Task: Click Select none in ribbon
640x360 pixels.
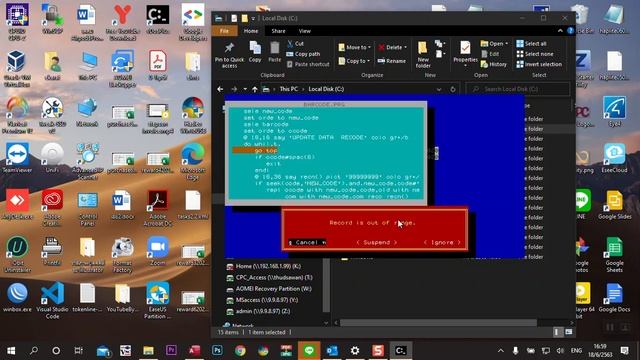Action: pyautogui.click(x=535, y=54)
